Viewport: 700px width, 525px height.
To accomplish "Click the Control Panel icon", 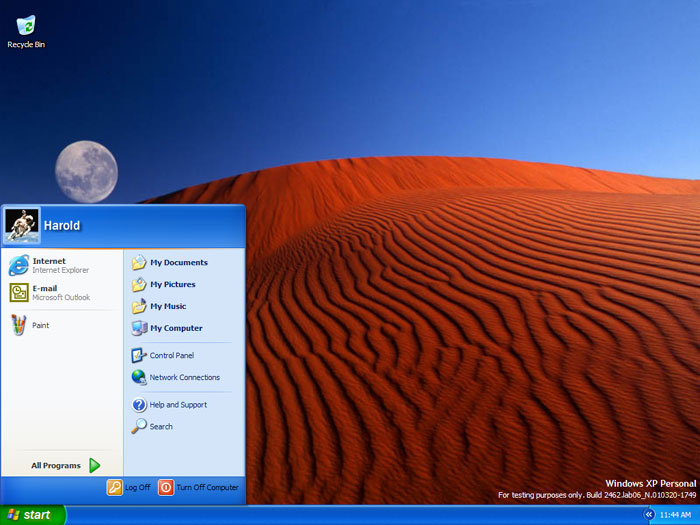I will pyautogui.click(x=139, y=355).
